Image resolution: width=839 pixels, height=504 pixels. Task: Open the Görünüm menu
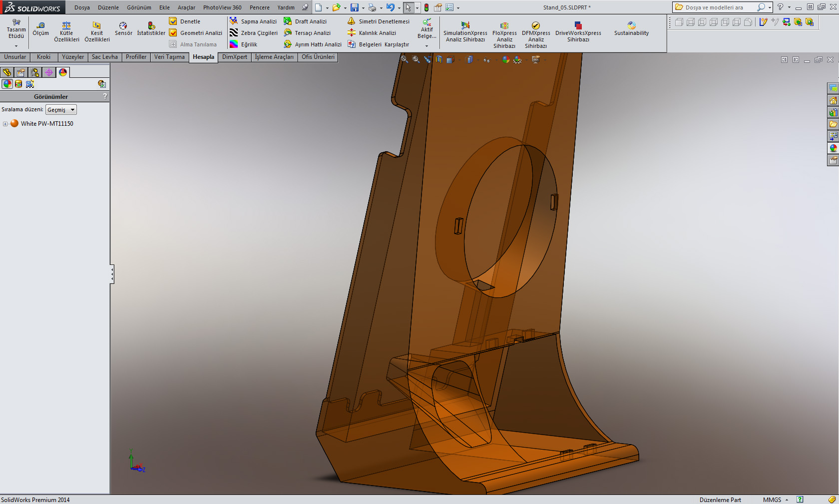coord(139,7)
